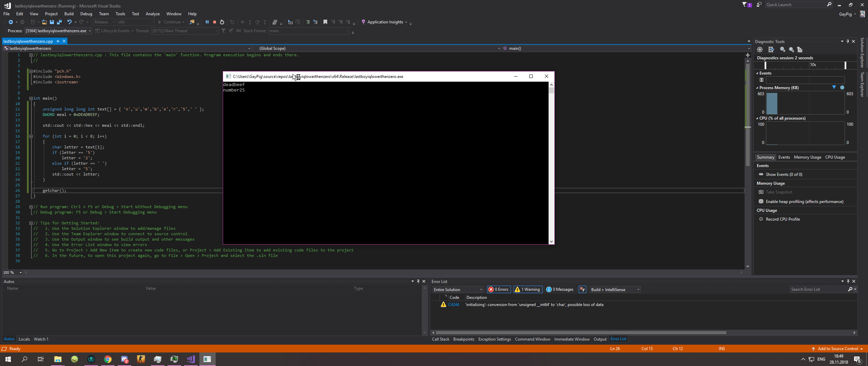Switch to the Locals tab
Image resolution: width=868 pixels, height=366 pixels.
(24, 339)
